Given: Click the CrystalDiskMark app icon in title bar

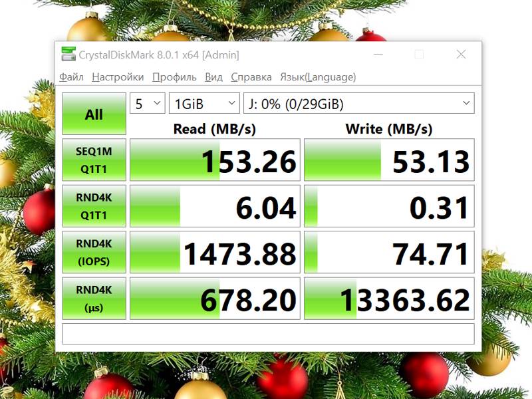Looking at the screenshot, I should point(68,55).
